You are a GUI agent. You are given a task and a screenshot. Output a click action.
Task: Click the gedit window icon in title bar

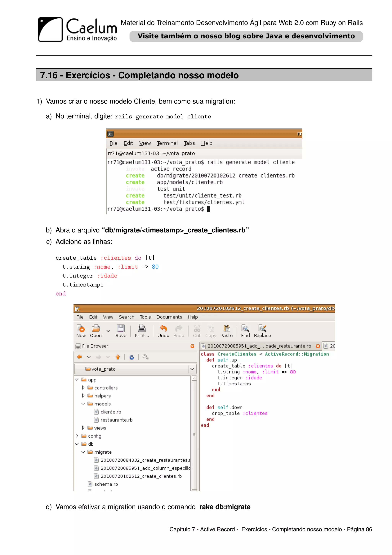point(78,309)
